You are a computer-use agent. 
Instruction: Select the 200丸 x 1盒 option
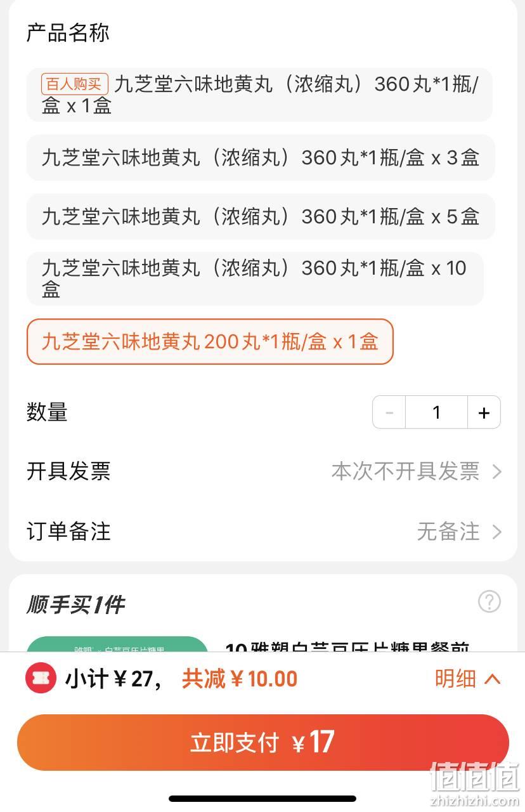[210, 342]
